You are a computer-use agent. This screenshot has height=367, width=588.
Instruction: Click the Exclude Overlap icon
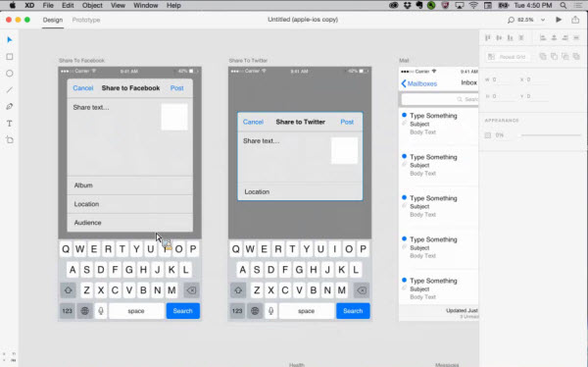[x=576, y=56]
